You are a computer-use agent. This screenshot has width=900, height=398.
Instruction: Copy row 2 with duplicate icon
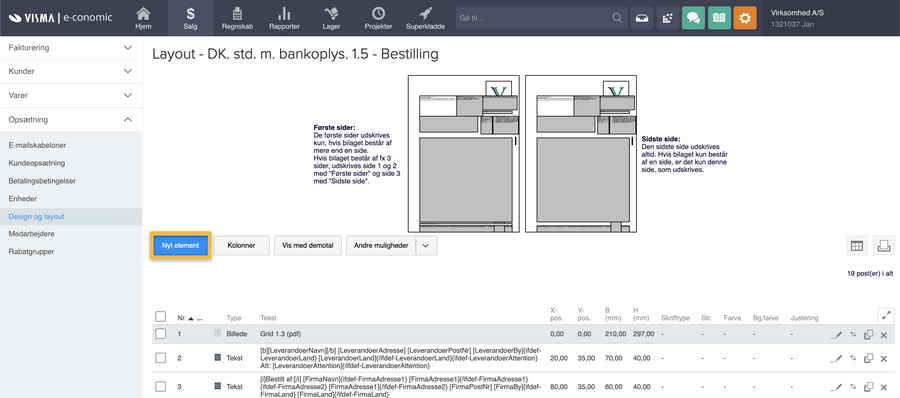pos(868,358)
